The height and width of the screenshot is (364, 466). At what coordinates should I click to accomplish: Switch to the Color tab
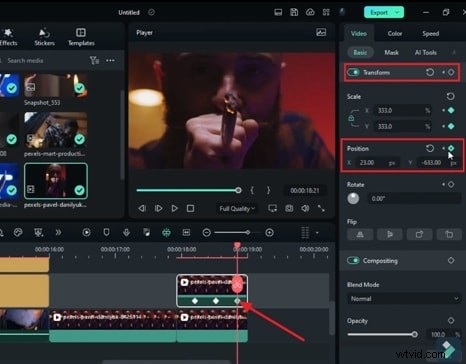(395, 33)
